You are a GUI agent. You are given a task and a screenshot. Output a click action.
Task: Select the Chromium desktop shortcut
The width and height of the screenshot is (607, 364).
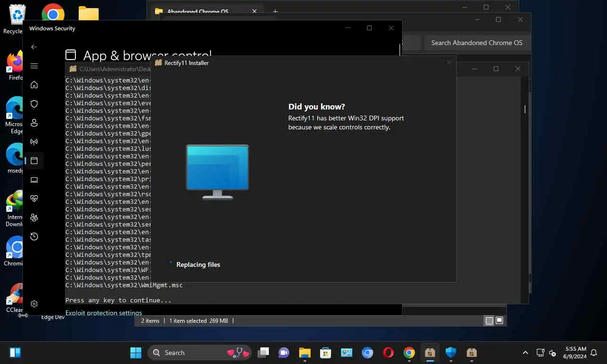pyautogui.click(x=14, y=251)
